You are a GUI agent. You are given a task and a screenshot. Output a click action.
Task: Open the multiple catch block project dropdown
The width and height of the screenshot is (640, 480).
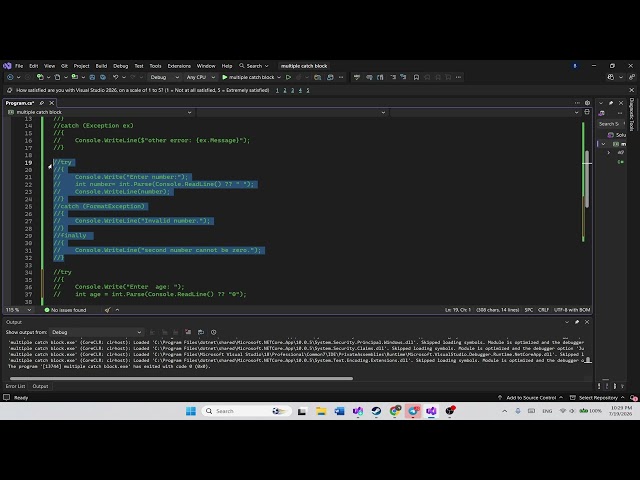(x=100, y=112)
